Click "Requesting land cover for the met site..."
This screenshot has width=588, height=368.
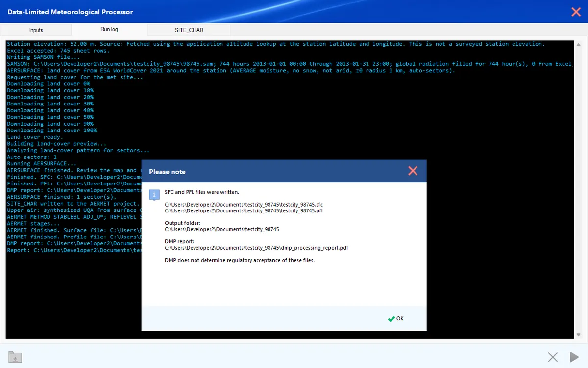[75, 78]
